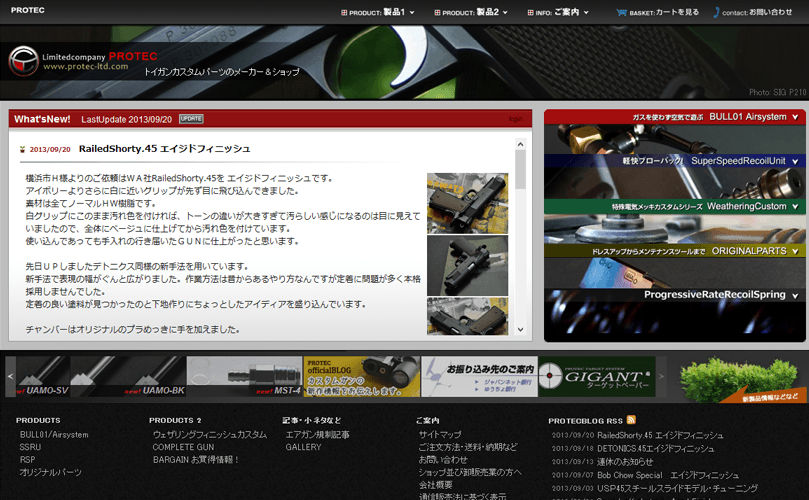Click the green tree new-products banner
The width and height of the screenshot is (809, 500).
pyautogui.click(x=742, y=379)
